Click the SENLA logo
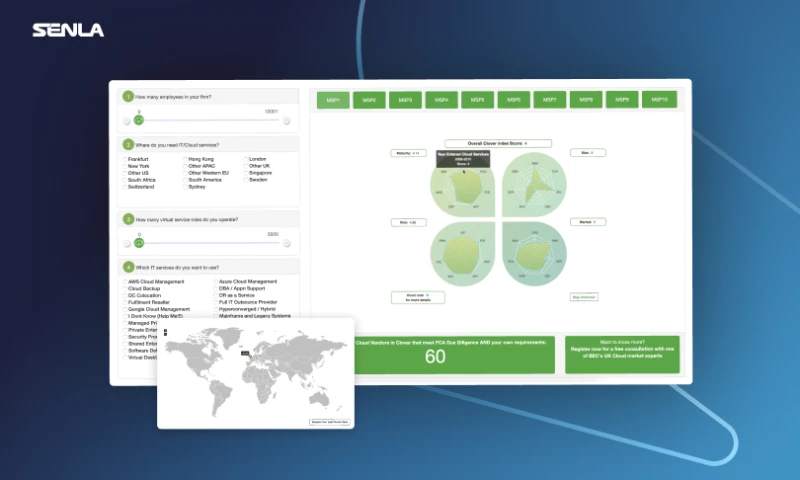The image size is (800, 480). tap(68, 30)
